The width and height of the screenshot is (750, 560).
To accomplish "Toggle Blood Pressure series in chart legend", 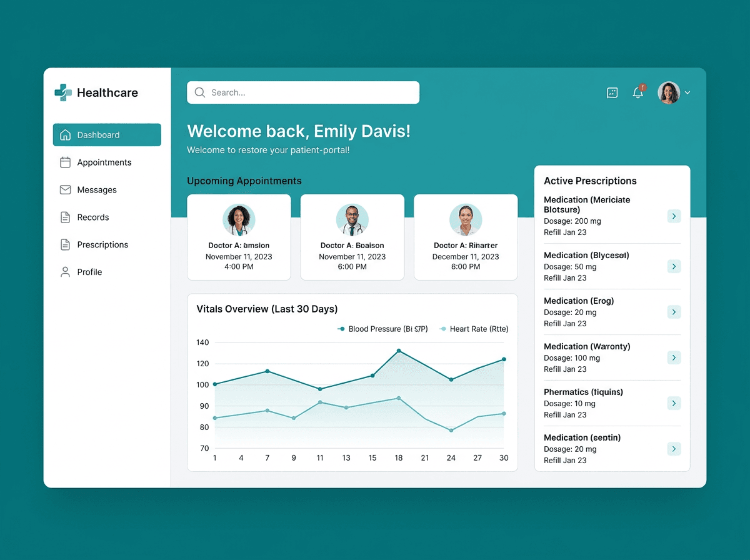I will point(382,329).
